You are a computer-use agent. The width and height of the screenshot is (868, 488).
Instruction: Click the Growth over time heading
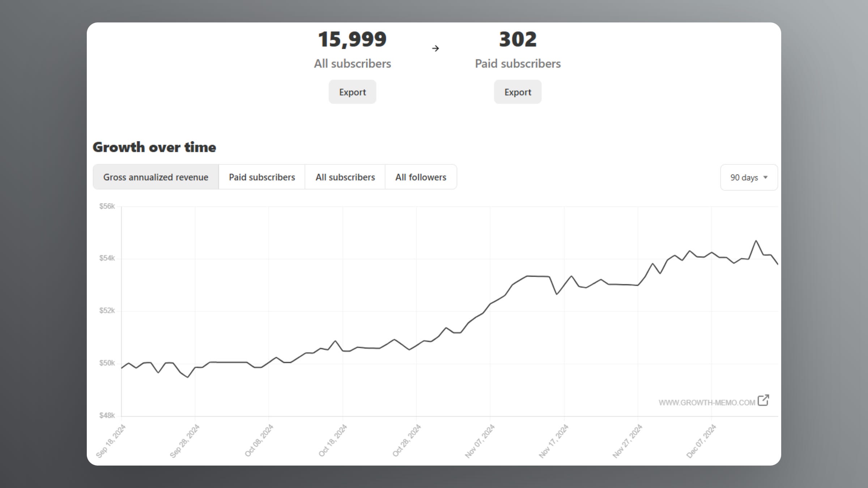[x=154, y=147]
